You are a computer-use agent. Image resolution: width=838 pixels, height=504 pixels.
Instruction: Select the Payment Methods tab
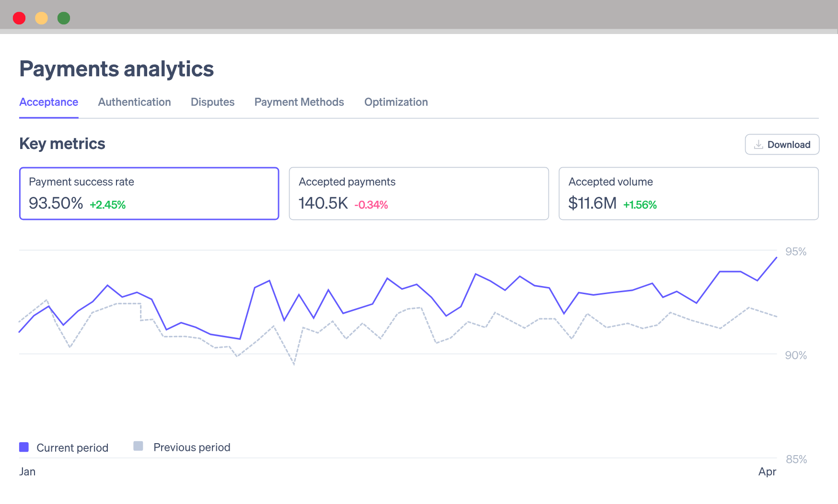pyautogui.click(x=299, y=102)
